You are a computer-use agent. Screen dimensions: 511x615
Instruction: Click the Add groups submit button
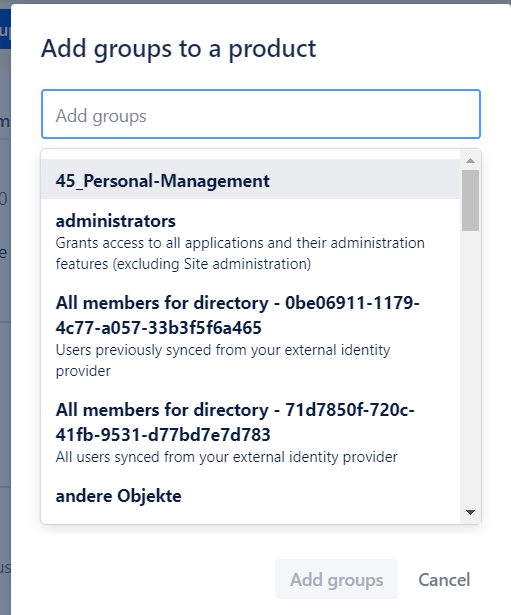point(336,579)
